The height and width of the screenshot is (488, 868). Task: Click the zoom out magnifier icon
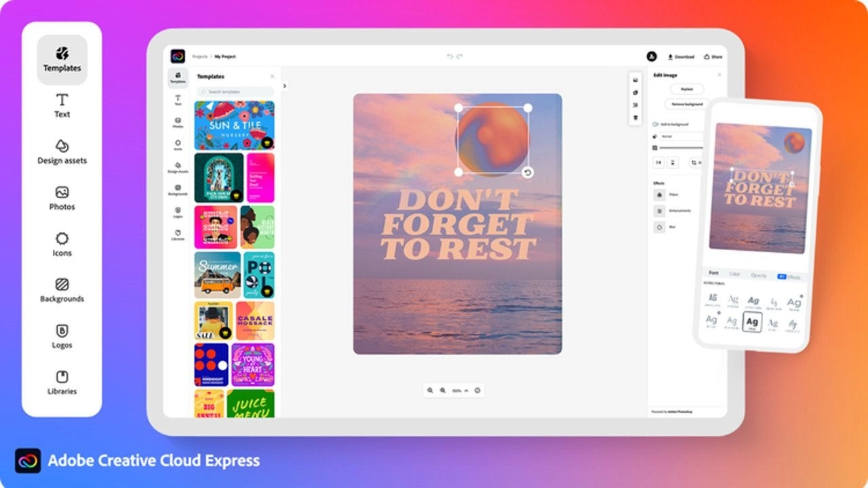pos(430,390)
